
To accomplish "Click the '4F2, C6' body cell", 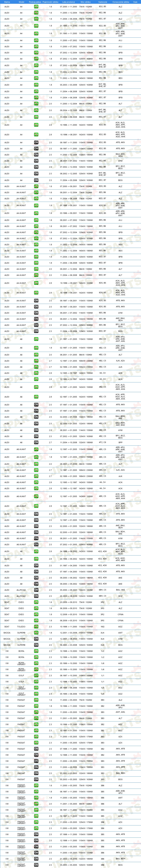I will [x=102, y=442].
